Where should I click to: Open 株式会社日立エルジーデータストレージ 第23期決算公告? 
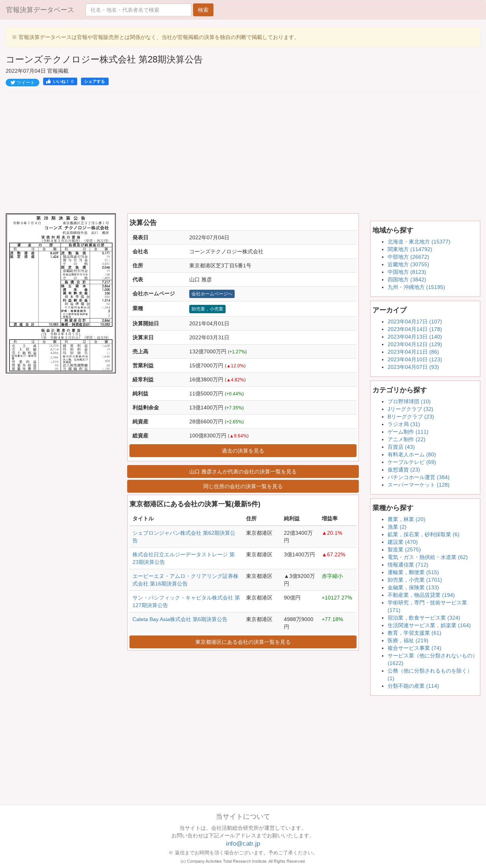pyautogui.click(x=184, y=558)
